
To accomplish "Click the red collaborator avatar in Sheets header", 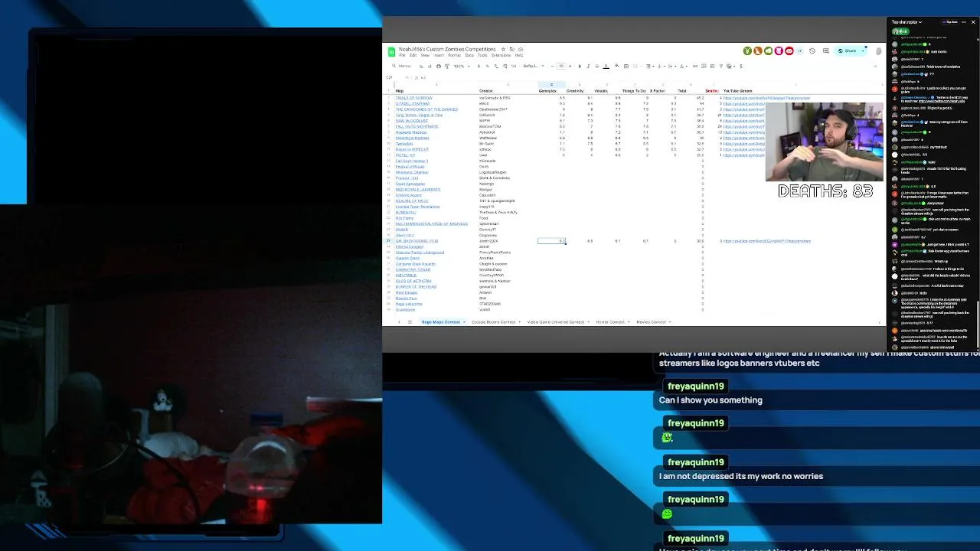I will click(x=789, y=51).
